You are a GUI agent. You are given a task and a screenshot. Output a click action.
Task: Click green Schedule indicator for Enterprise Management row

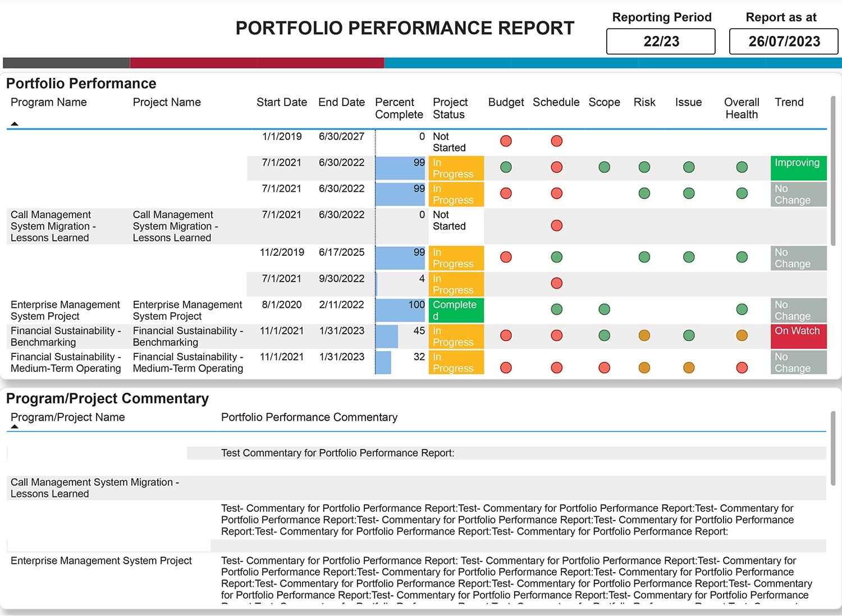point(556,309)
